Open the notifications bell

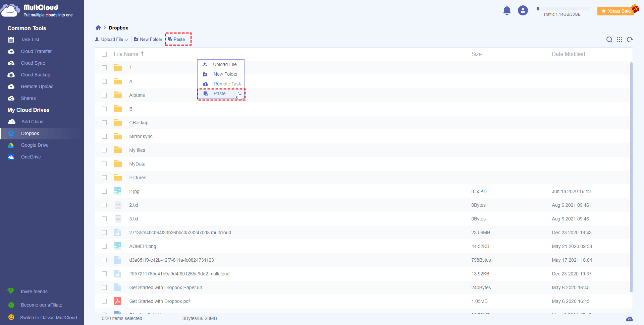(x=507, y=11)
